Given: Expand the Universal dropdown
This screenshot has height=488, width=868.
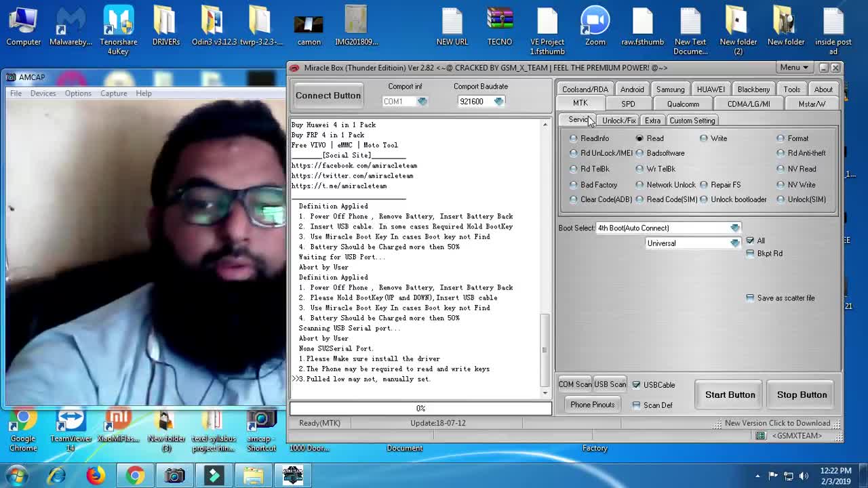Looking at the screenshot, I should click(735, 243).
